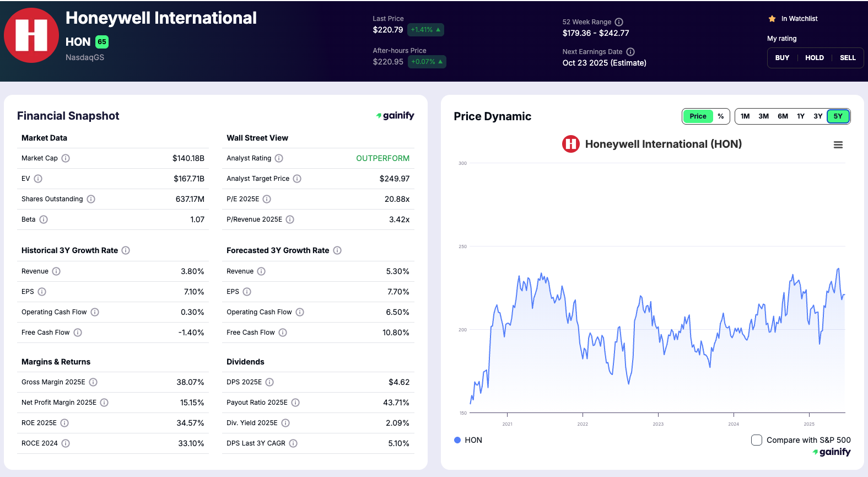
Task: Select the 5Y chart range
Action: [x=838, y=116]
